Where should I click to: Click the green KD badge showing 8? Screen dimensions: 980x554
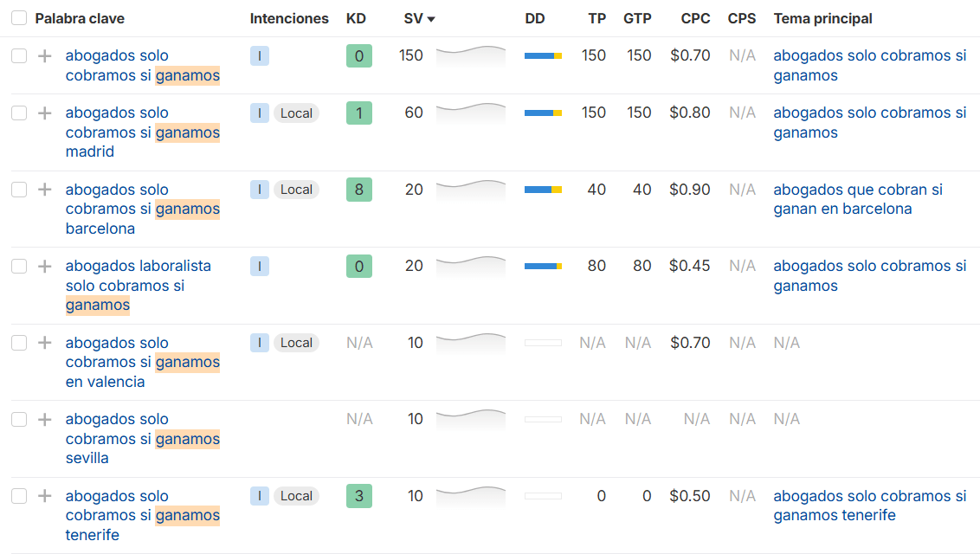tap(358, 190)
